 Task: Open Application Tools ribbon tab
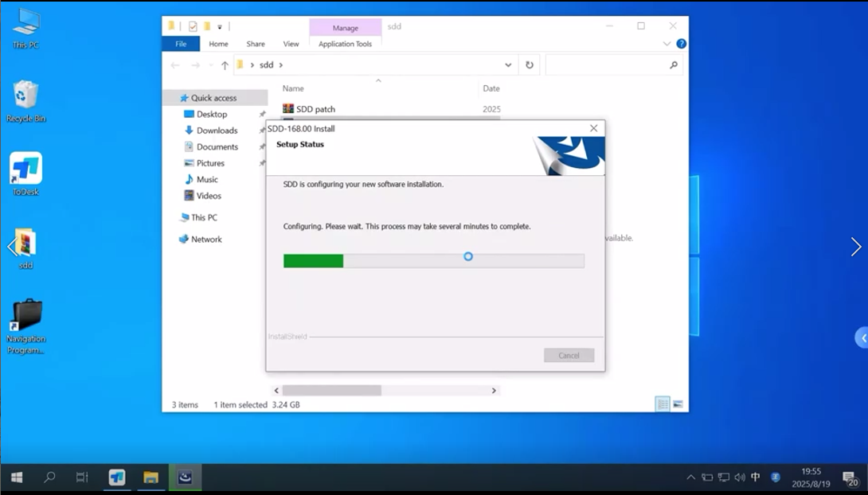345,44
